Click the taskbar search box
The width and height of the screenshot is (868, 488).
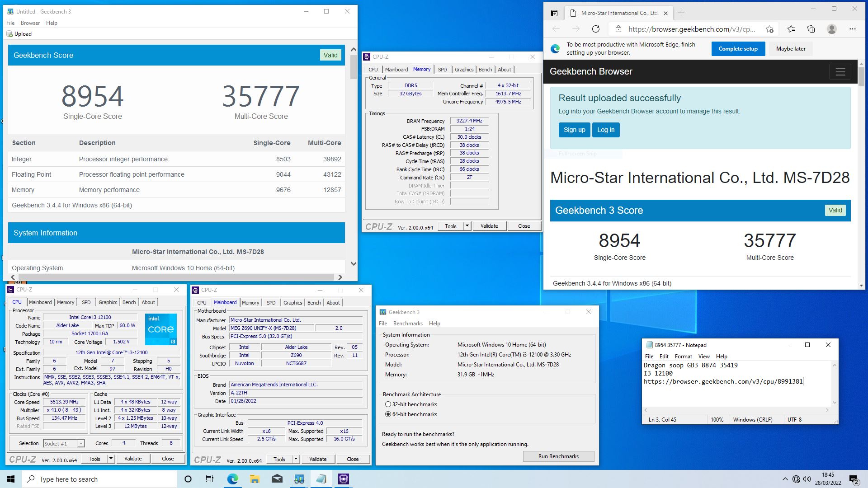99,479
